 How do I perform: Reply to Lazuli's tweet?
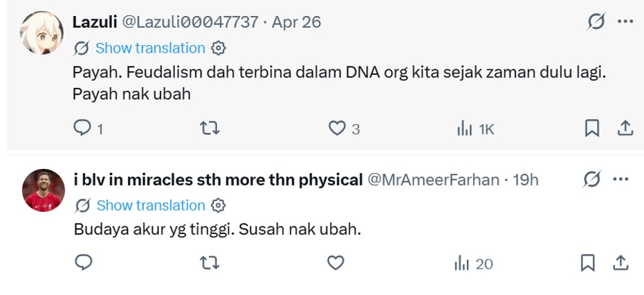tap(83, 128)
